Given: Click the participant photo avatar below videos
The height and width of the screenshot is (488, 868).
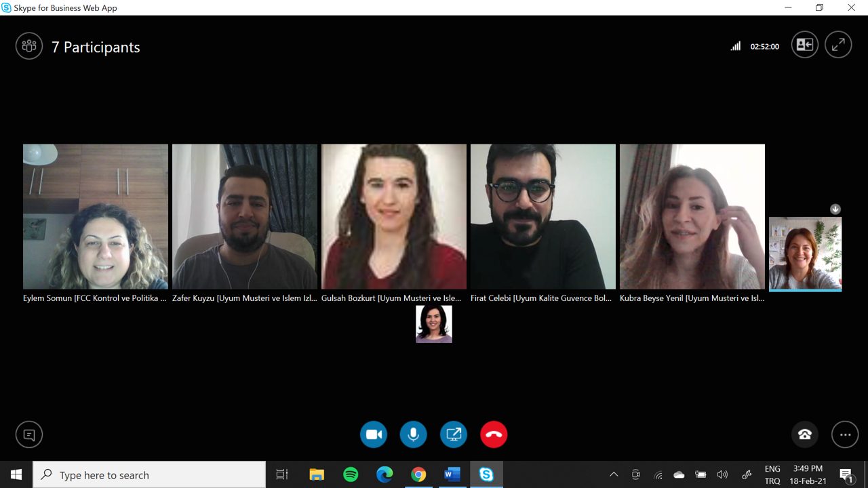Looking at the screenshot, I should tap(434, 324).
